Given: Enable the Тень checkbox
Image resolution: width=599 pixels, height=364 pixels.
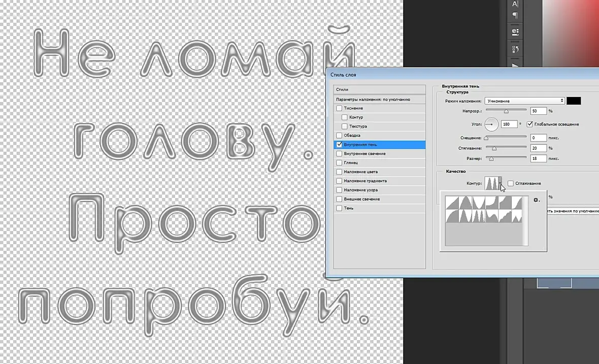Looking at the screenshot, I should pyautogui.click(x=339, y=208).
